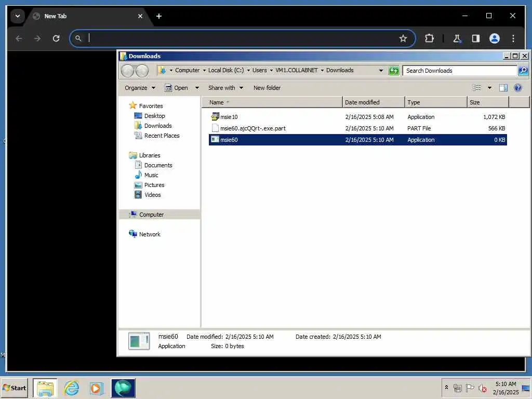Open the Organize menu
Viewport: 532px width, 399px height.
140,88
